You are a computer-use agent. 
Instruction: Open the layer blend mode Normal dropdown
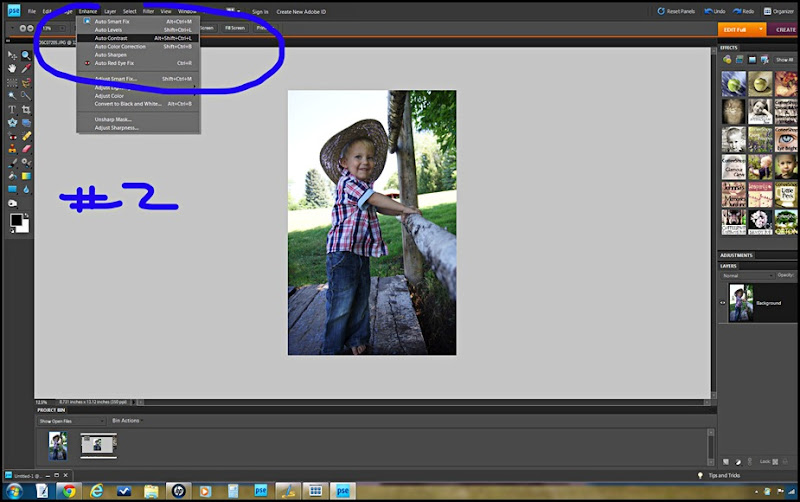click(746, 275)
